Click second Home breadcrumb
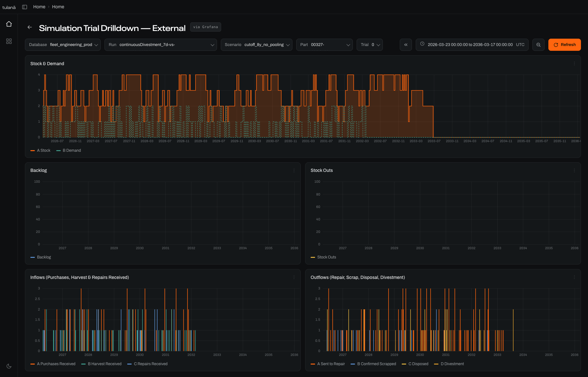Viewport: 588px width, 377px height. click(x=58, y=7)
